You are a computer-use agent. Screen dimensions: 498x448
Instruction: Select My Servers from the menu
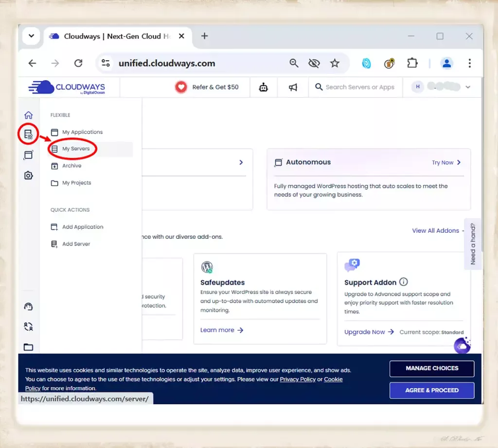(76, 149)
